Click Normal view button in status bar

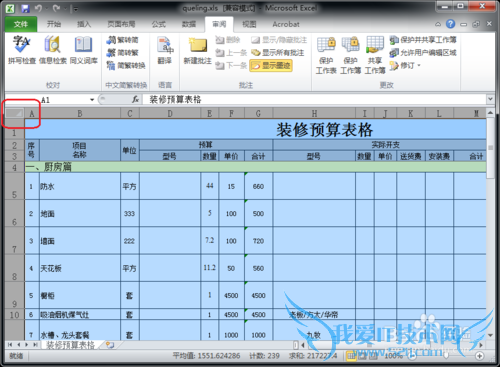pyautogui.click(x=351, y=356)
